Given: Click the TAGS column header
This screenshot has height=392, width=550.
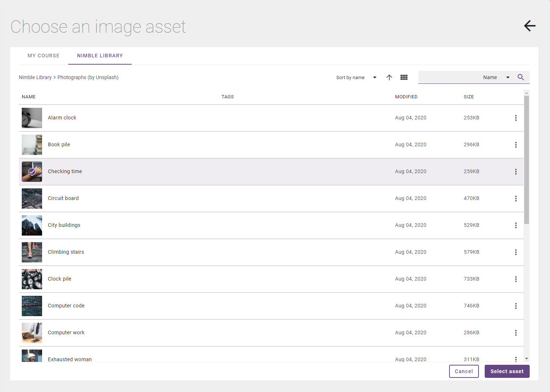Looking at the screenshot, I should pos(227,97).
